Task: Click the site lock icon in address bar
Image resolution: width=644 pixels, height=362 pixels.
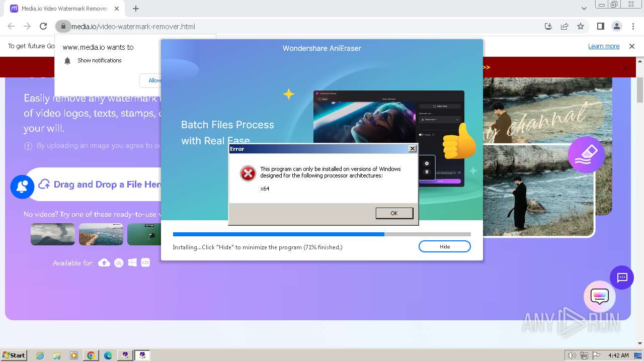Action: (62, 26)
